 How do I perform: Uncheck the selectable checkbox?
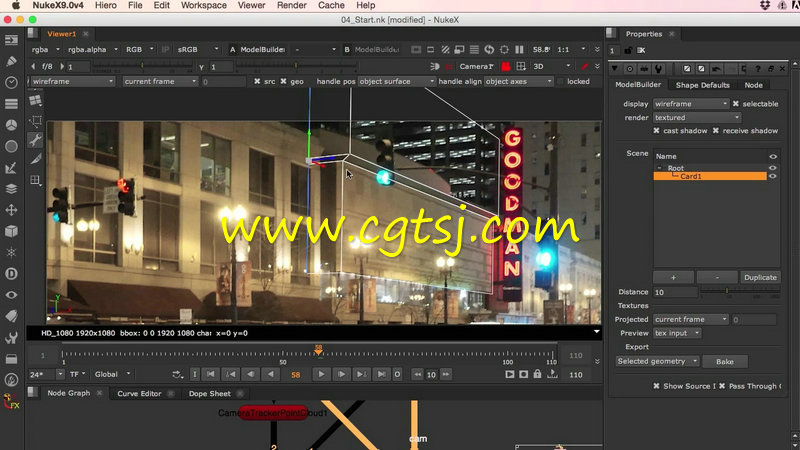(736, 104)
